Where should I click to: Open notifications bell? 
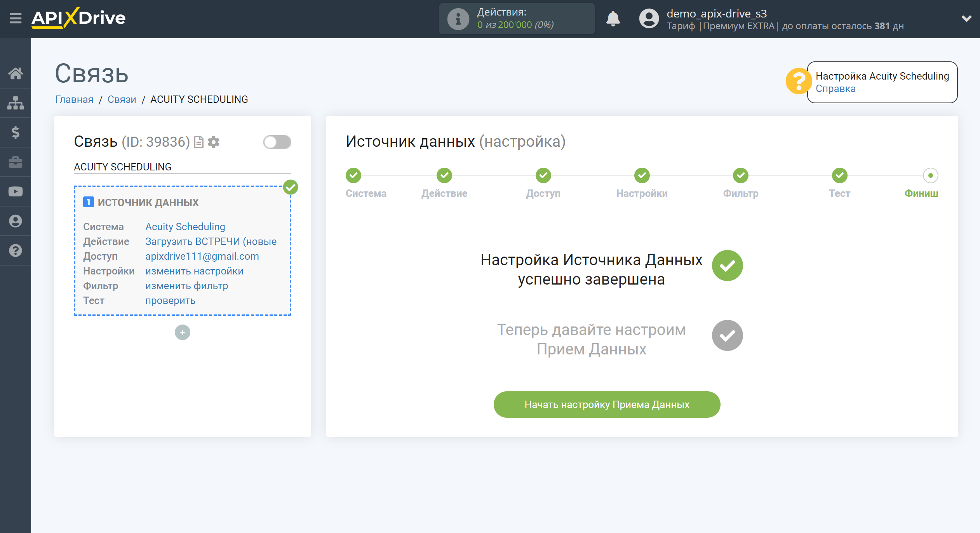[613, 19]
